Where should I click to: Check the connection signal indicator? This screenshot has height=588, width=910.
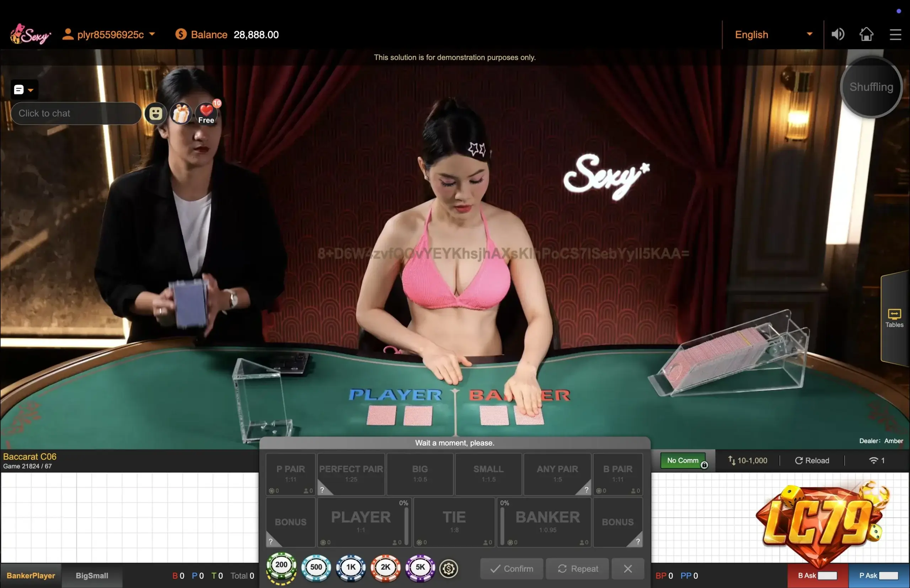pyautogui.click(x=877, y=460)
